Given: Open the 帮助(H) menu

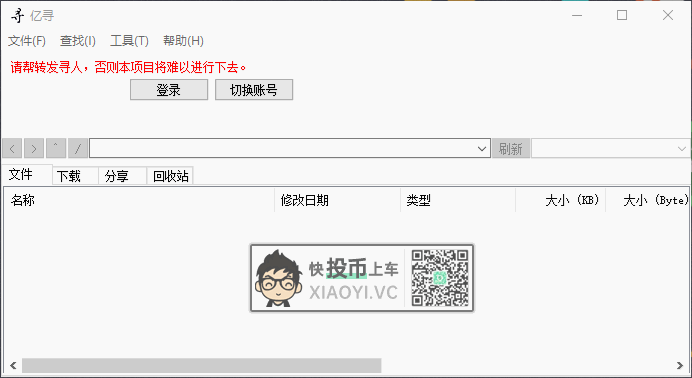Looking at the screenshot, I should [x=183, y=41].
